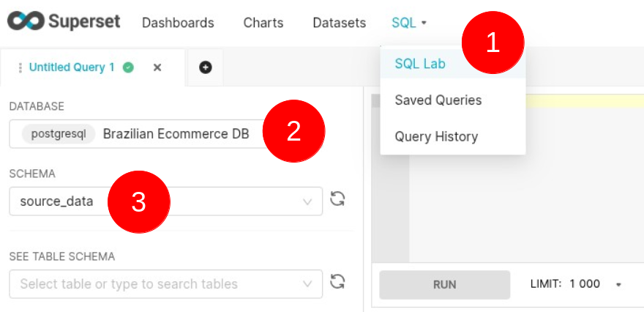
Task: Expand the source_data schema dropdown
Action: coord(307,201)
